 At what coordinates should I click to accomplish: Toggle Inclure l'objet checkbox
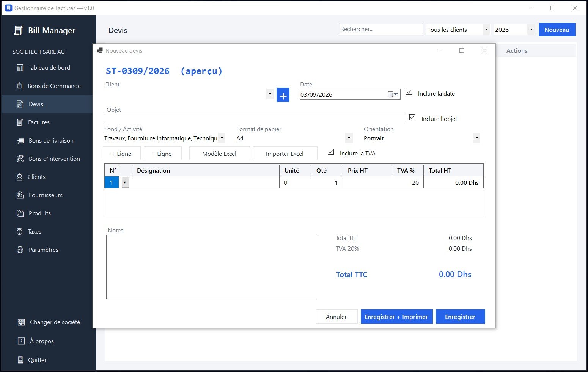[412, 117]
